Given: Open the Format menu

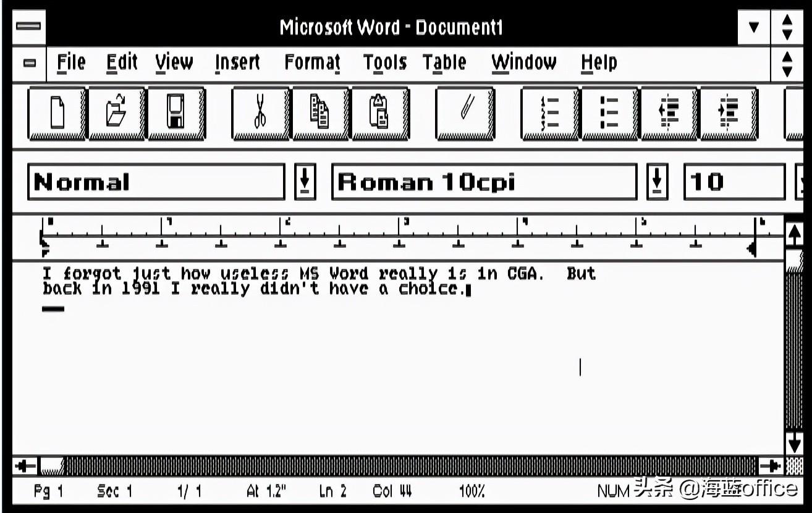Looking at the screenshot, I should (x=312, y=62).
